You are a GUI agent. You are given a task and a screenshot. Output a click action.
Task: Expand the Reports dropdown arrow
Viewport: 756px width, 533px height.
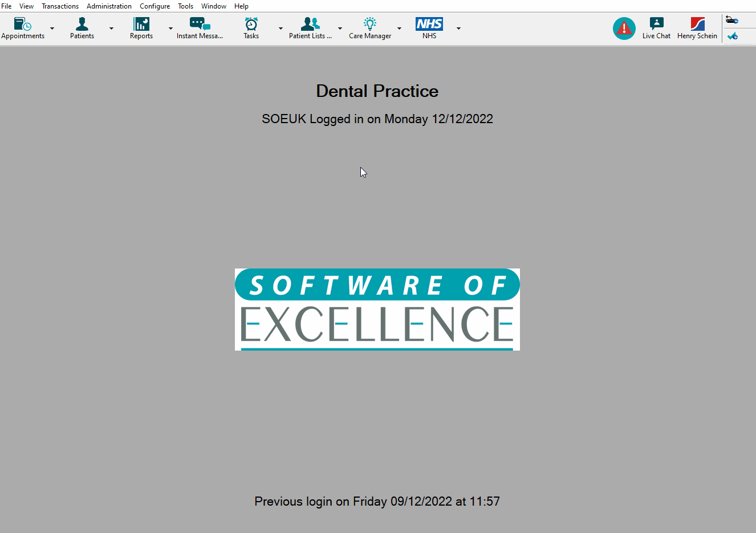[x=170, y=28]
